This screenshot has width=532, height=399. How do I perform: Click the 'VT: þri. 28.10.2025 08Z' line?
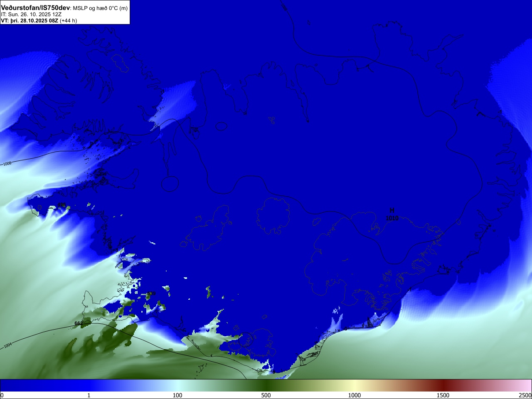pyautogui.click(x=30, y=20)
